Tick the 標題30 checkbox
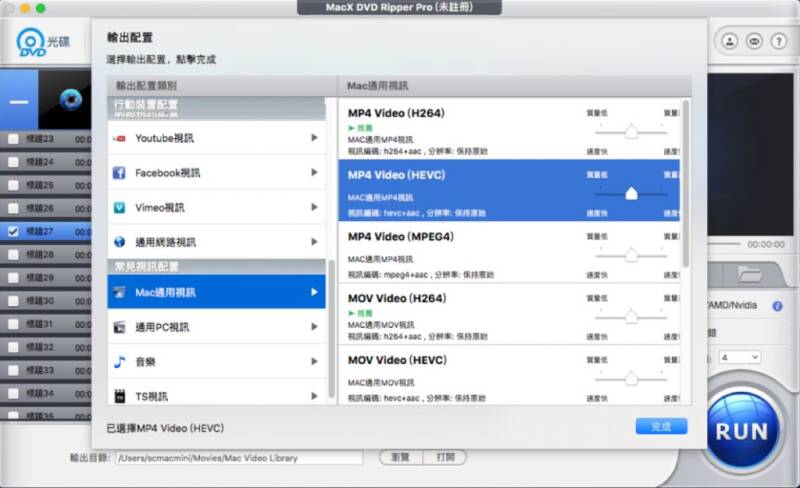The width and height of the screenshot is (800, 488). 13,301
